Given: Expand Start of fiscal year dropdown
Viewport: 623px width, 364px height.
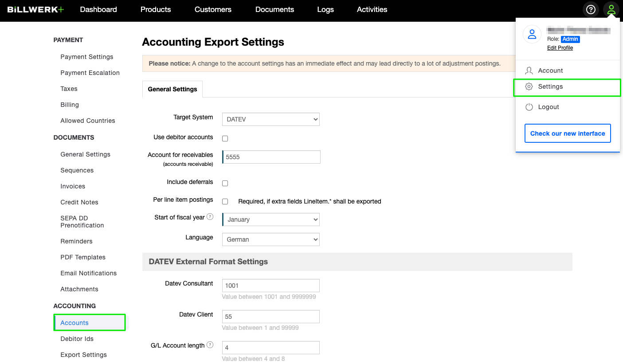Looking at the screenshot, I should 271,219.
